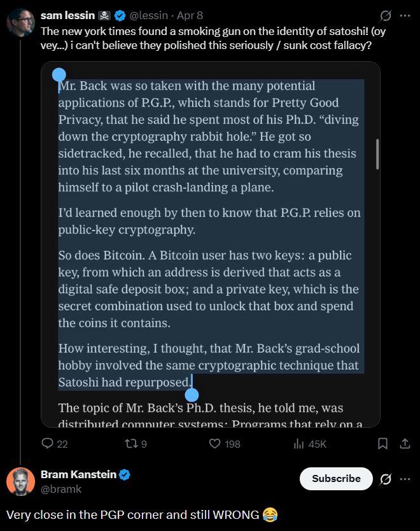Share sam lessin's post via share icon
The image size is (420, 531).
point(404,443)
